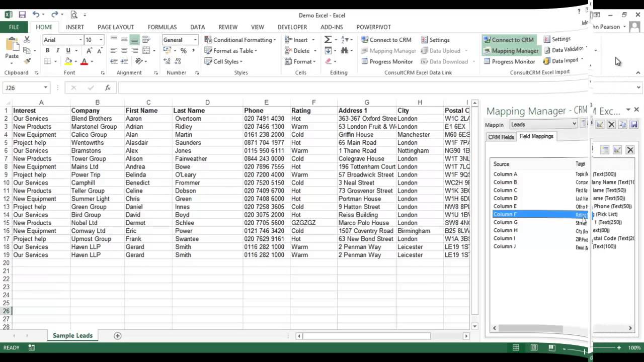Click Connect to CRM in Excel Data Link
Image resolution: width=644 pixels, height=362 pixels.
pos(386,40)
